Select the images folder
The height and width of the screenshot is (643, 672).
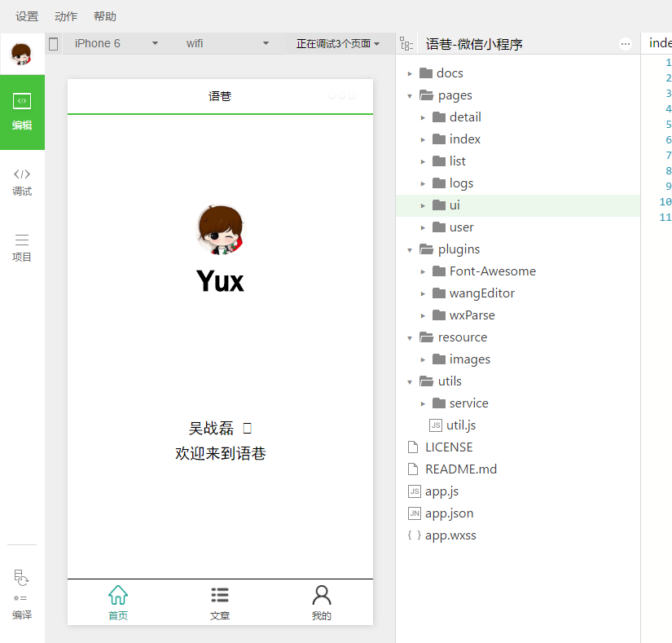tap(518, 359)
